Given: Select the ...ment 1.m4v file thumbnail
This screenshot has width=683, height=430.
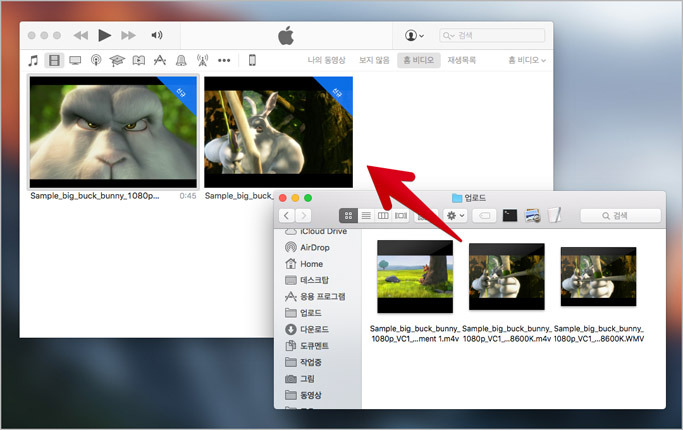Looking at the screenshot, I should tap(415, 277).
